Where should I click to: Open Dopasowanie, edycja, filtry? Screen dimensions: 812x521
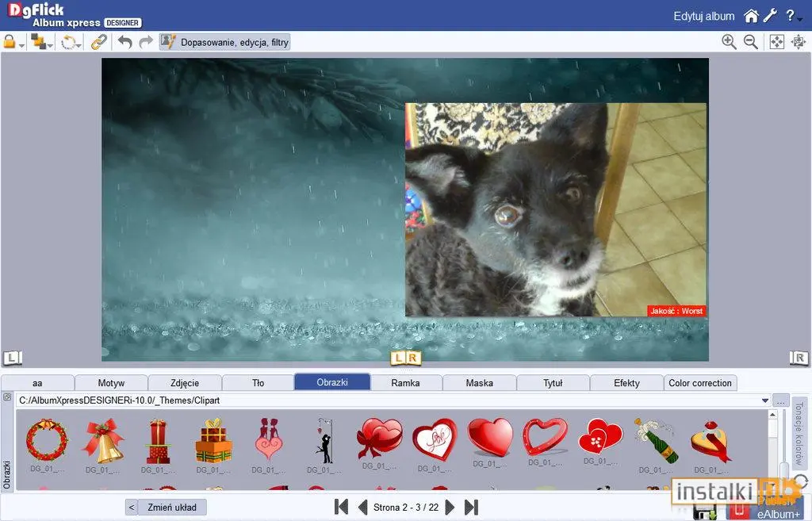pyautogui.click(x=224, y=42)
